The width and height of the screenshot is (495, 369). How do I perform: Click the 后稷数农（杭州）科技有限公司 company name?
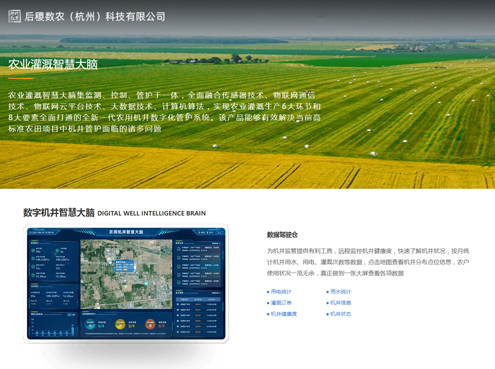point(95,16)
